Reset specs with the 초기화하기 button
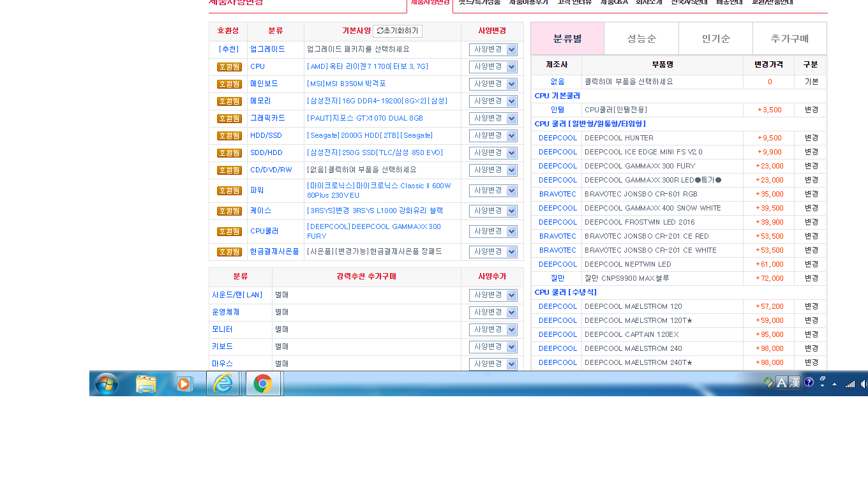This screenshot has width=868, height=490. pyautogui.click(x=398, y=31)
